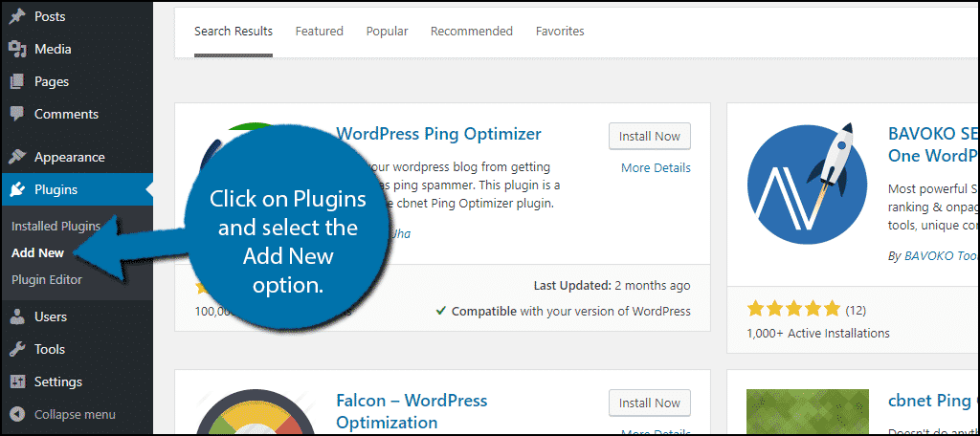The image size is (980, 436).
Task: Click the BAVOKO rocket plugin thumbnail
Action: click(x=807, y=185)
